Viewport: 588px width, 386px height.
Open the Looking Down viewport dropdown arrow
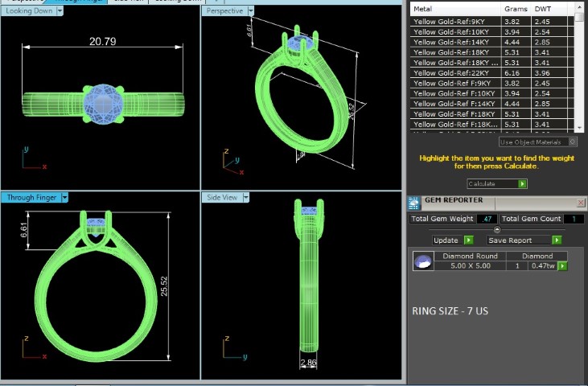coord(60,11)
